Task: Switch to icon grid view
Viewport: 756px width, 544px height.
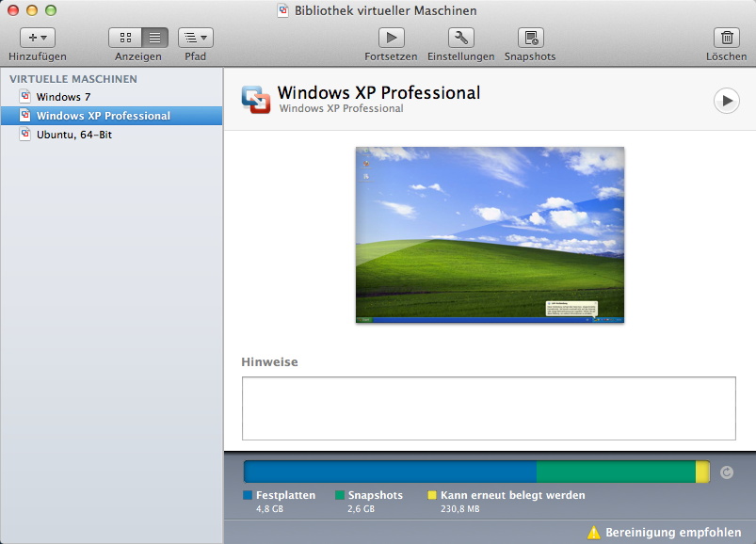Action: [126, 38]
